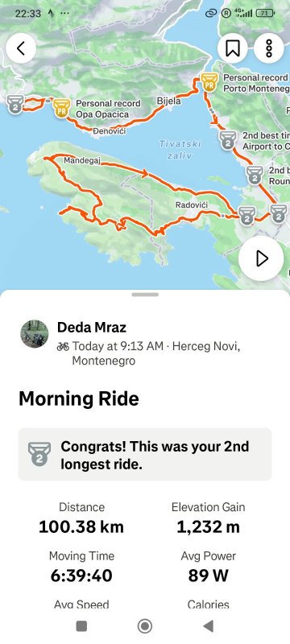This screenshot has height=644, width=290.
Task: Select the Elevation Gain 1,232 m stat
Action: pos(209,519)
